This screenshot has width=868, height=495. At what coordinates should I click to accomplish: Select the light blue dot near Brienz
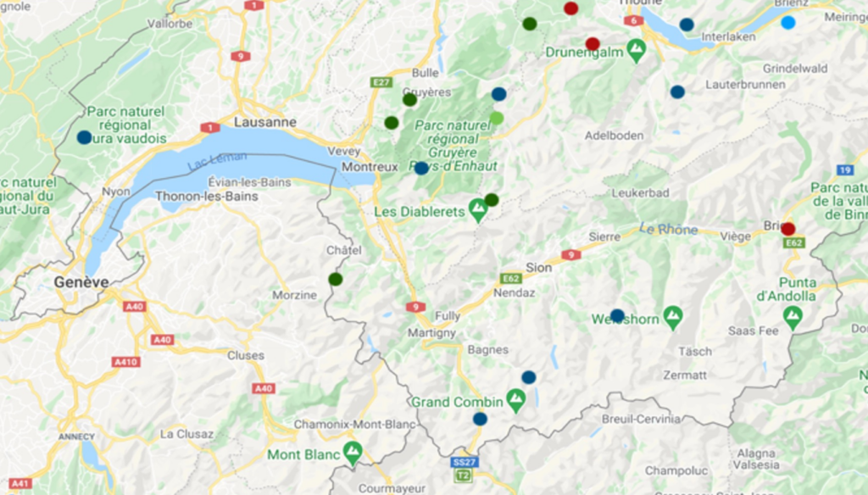point(788,23)
